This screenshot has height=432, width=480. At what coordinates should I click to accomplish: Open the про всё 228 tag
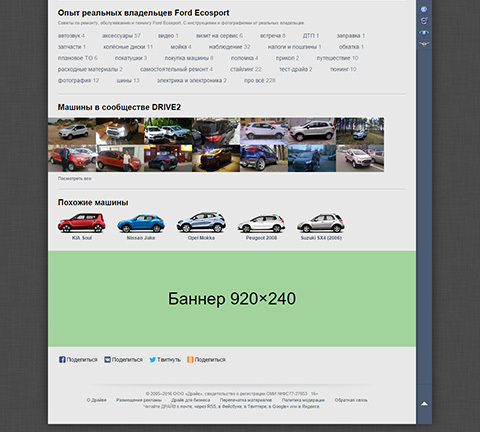(260, 81)
